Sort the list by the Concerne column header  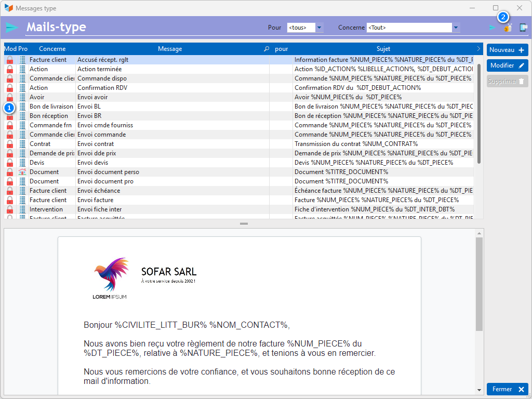tap(52, 49)
